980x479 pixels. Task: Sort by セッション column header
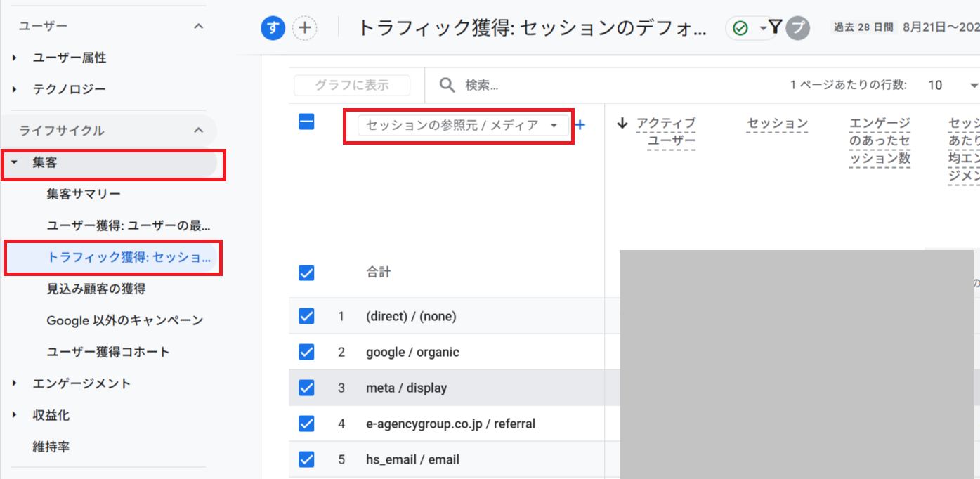point(778,124)
